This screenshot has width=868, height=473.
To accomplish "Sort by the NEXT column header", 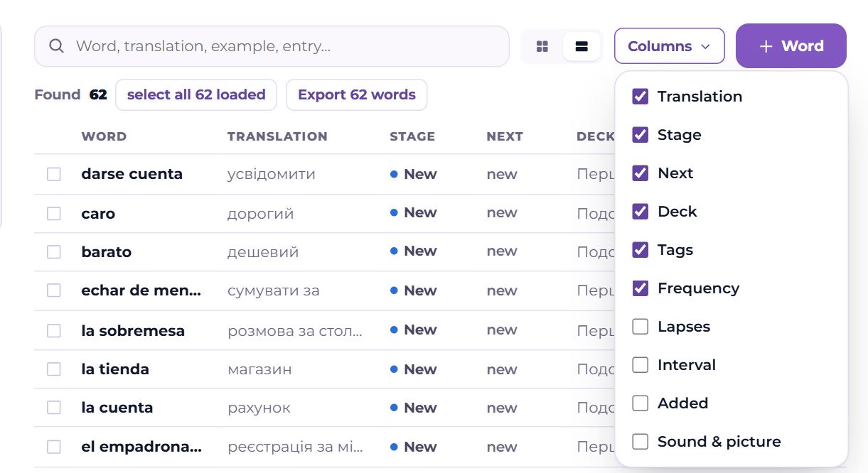I will pyautogui.click(x=505, y=136).
